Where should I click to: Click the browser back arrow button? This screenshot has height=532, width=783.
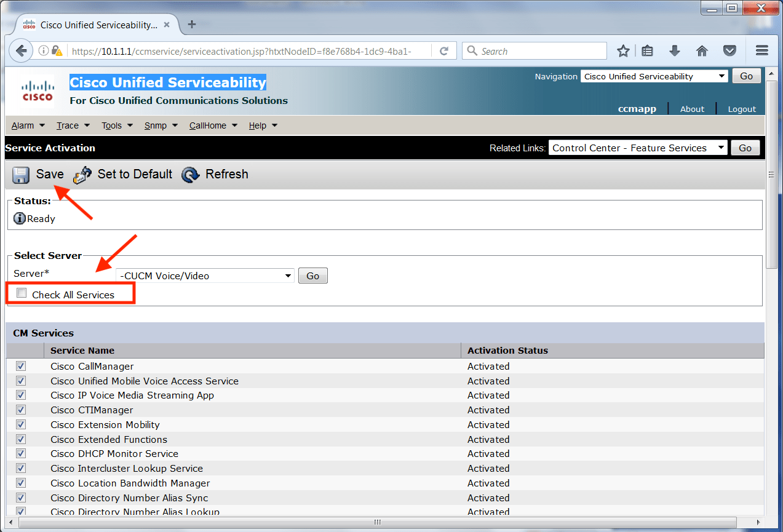click(x=21, y=51)
